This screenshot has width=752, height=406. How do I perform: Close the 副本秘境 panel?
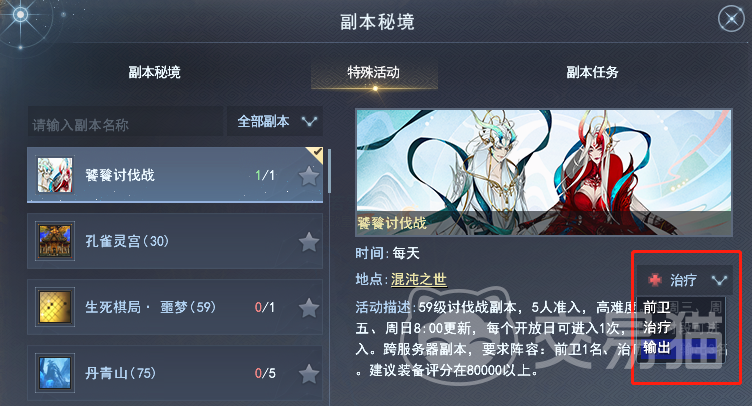click(x=731, y=19)
